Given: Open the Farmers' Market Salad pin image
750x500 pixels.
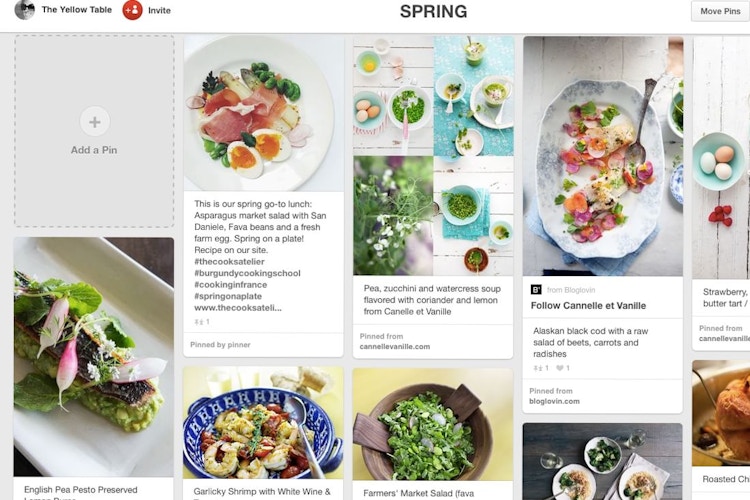Looking at the screenshot, I should tap(433, 424).
